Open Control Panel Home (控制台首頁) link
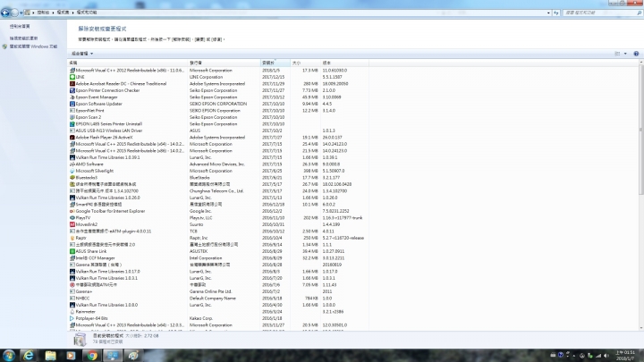The height and width of the screenshot is (362, 644). (x=20, y=26)
